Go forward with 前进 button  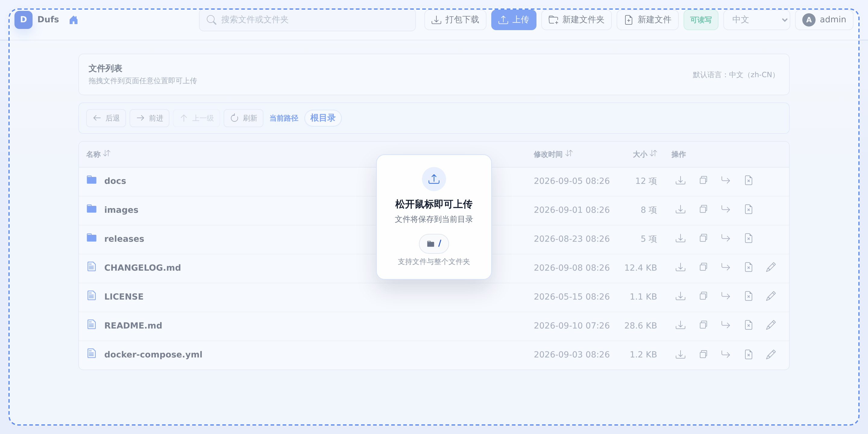[149, 118]
